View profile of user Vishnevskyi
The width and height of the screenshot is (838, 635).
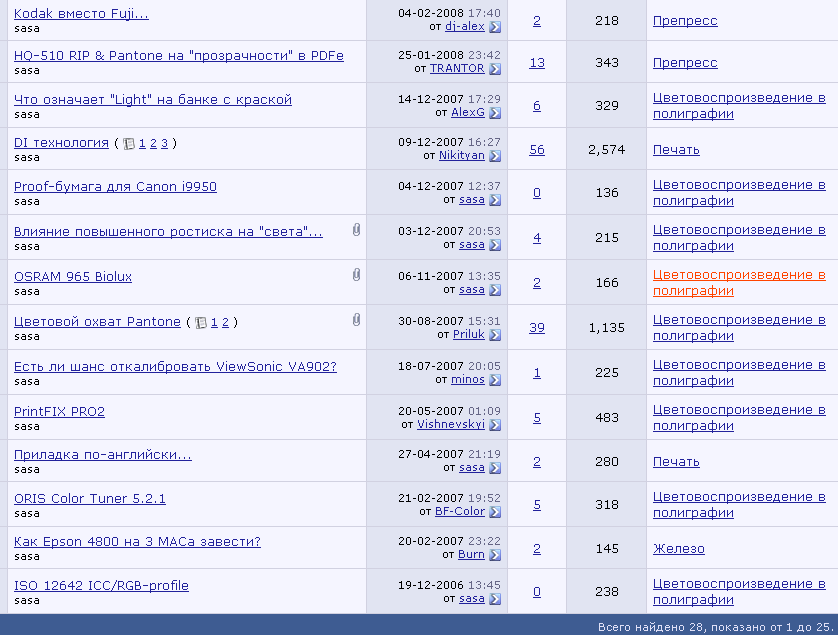451,424
